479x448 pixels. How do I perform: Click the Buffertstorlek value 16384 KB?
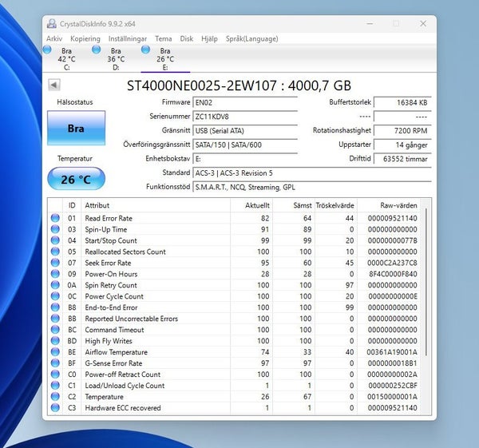pyautogui.click(x=402, y=102)
